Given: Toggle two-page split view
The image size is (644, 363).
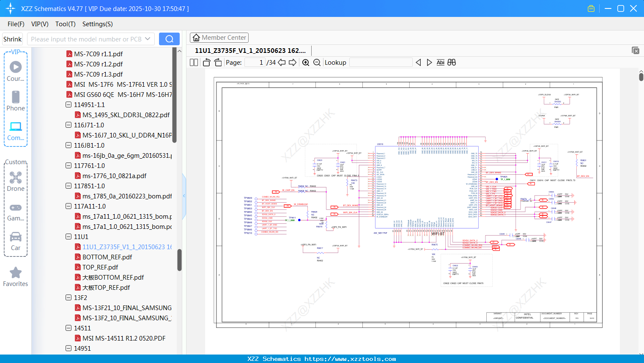Looking at the screenshot, I should tap(194, 63).
